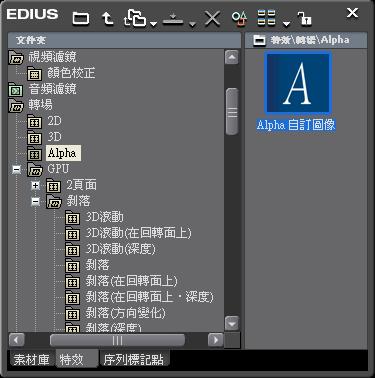Click the hide folder view toolbar icon
Image resolution: width=375 pixels, height=378 pixels.
click(81, 18)
